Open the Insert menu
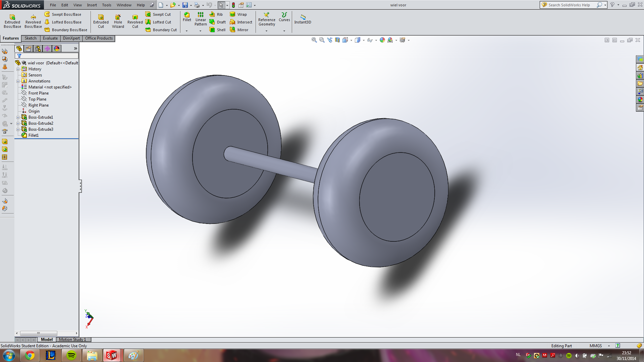This screenshot has height=362, width=644. pyautogui.click(x=92, y=5)
